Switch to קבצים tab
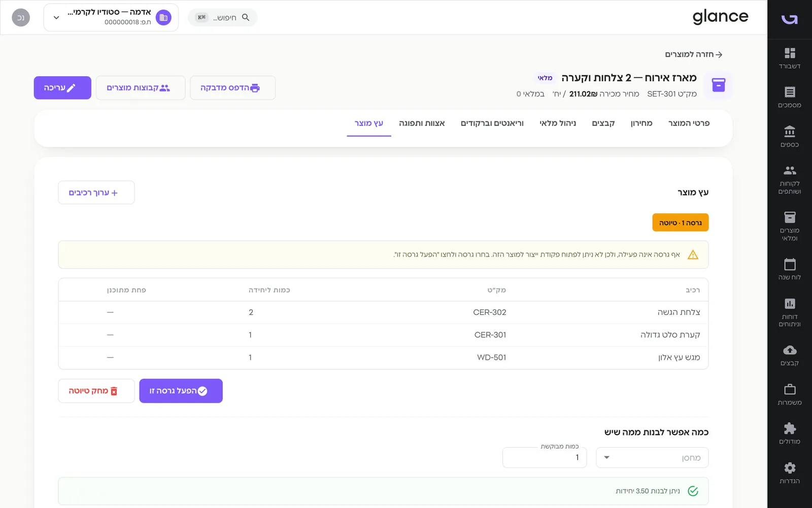The height and width of the screenshot is (508, 812). tap(603, 123)
